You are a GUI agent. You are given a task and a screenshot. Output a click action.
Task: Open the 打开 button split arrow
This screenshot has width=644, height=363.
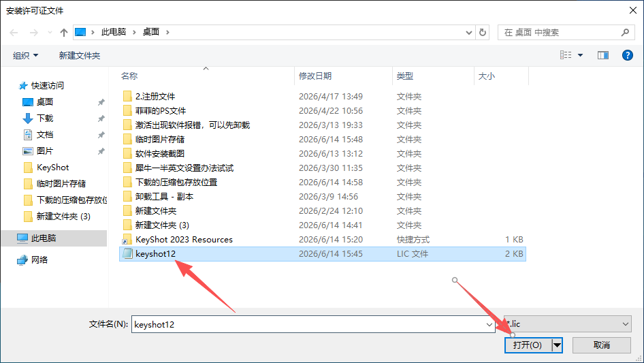click(557, 345)
